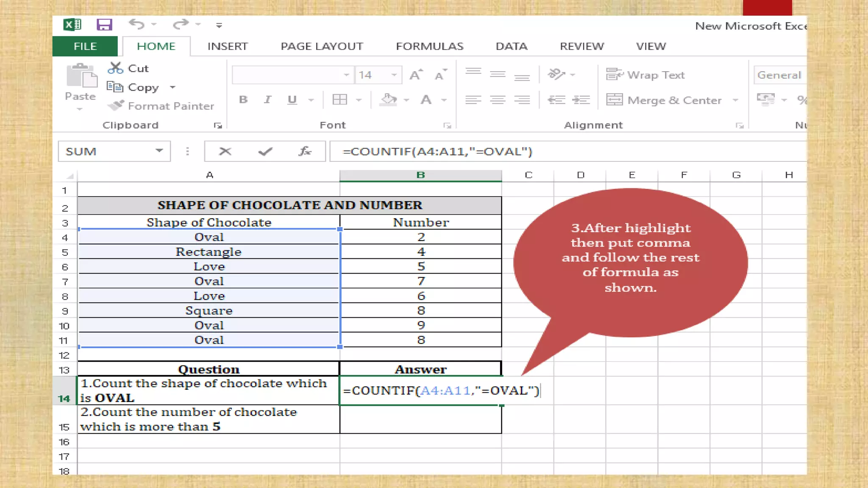
Task: Click the Cut button
Action: 128,68
